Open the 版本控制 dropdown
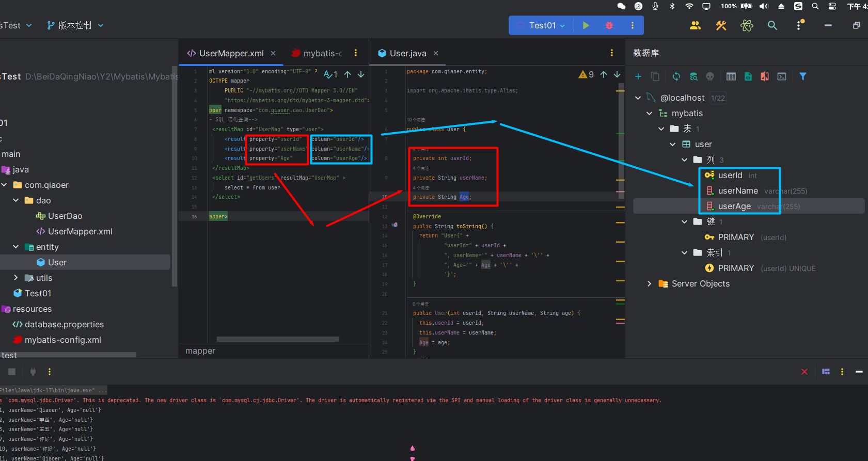The height and width of the screenshot is (461, 868). [75, 25]
